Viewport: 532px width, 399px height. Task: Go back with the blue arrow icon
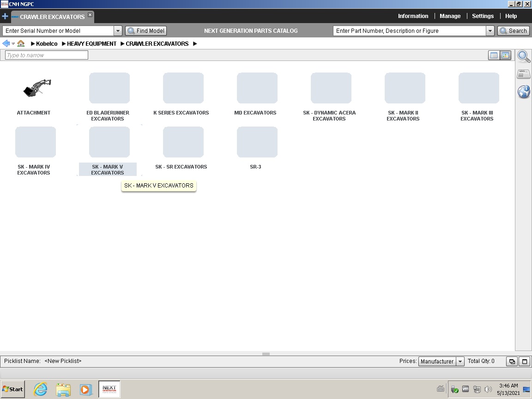pyautogui.click(x=6, y=43)
